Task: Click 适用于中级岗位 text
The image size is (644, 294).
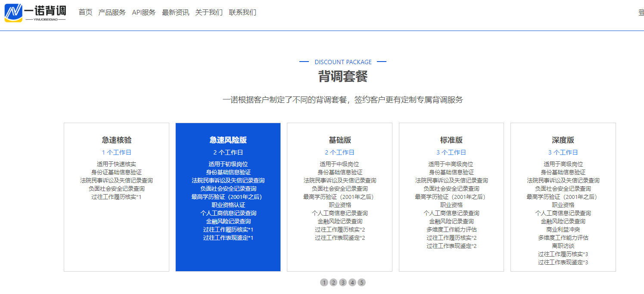Action: [x=340, y=164]
